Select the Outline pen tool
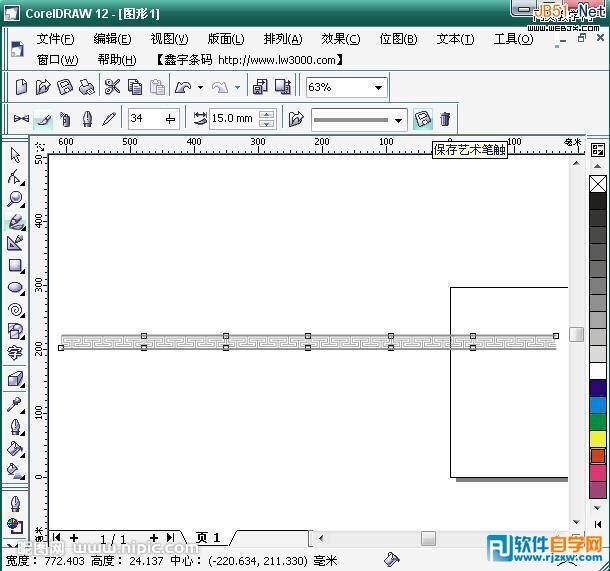The height and width of the screenshot is (571, 610). pyautogui.click(x=15, y=427)
